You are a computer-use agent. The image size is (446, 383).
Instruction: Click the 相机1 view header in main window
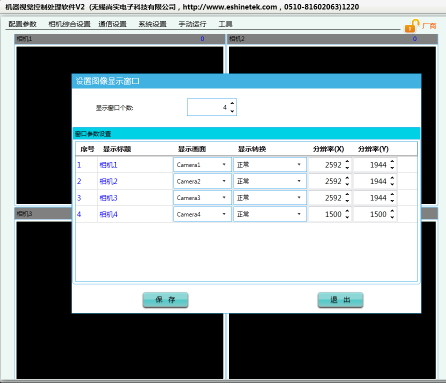120,39
